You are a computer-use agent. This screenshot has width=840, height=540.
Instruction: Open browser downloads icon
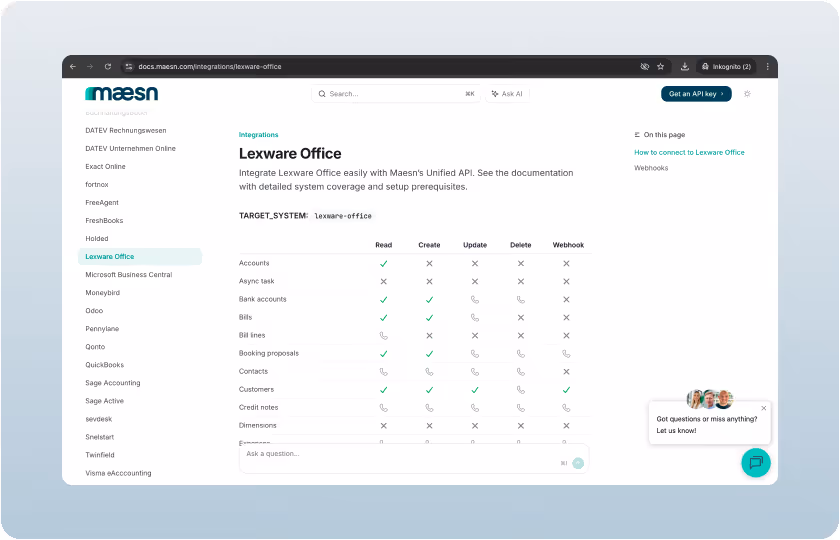(685, 66)
